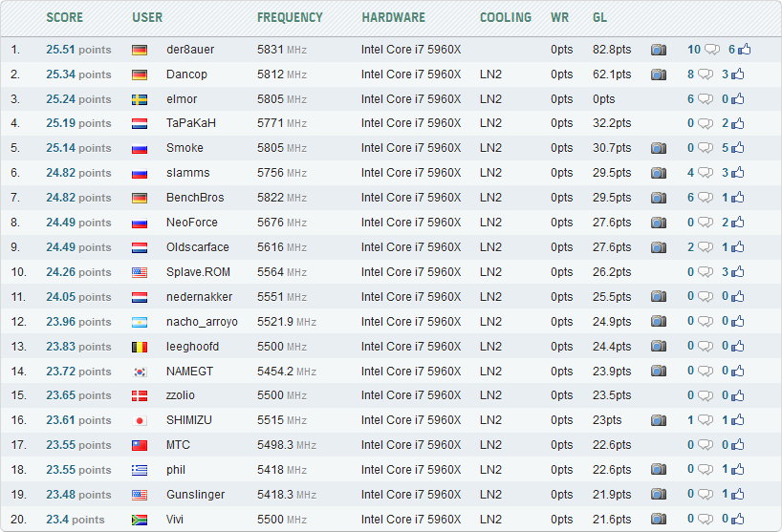
Task: Open the 25.51 points score link
Action: click(x=78, y=50)
